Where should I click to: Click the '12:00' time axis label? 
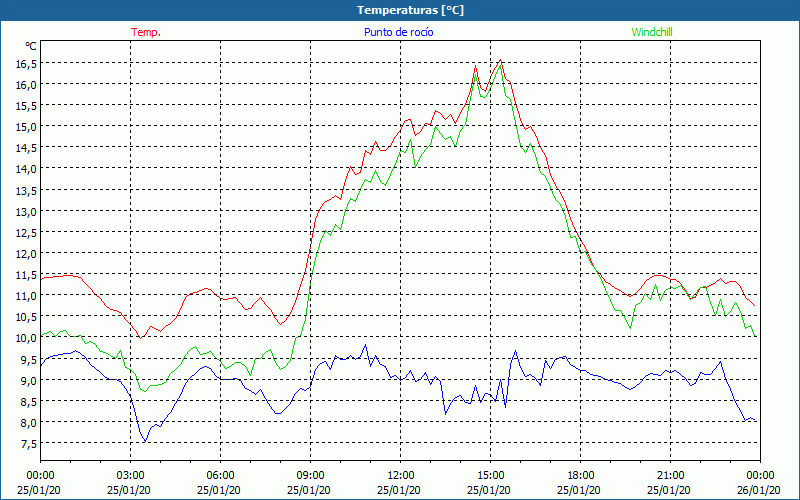pyautogui.click(x=401, y=476)
